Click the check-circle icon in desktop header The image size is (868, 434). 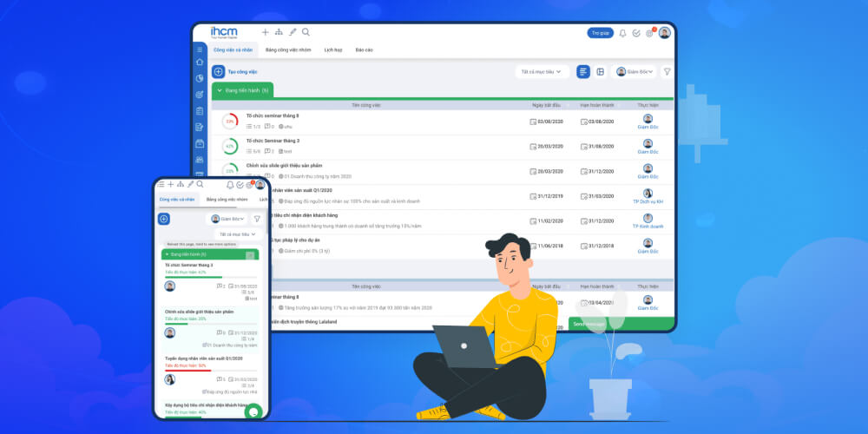click(636, 33)
